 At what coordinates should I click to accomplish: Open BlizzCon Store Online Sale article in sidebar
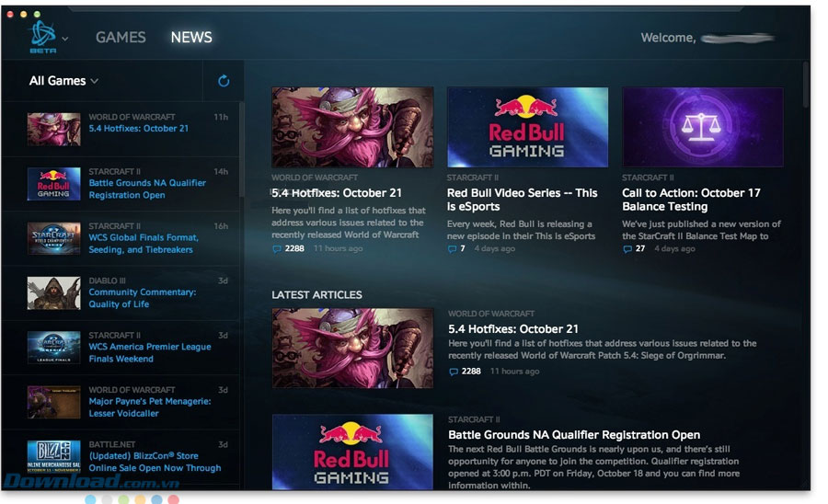(x=155, y=462)
